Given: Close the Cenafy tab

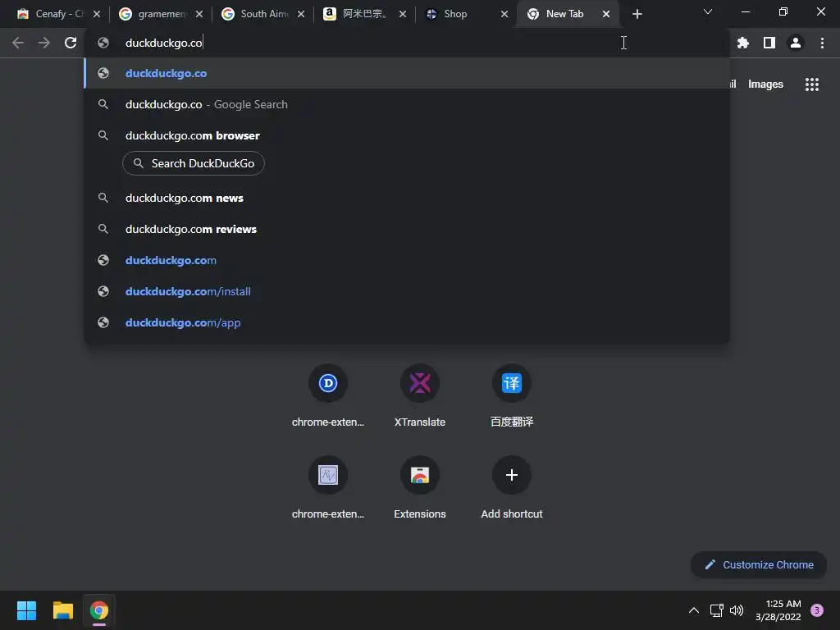Looking at the screenshot, I should 97,14.
